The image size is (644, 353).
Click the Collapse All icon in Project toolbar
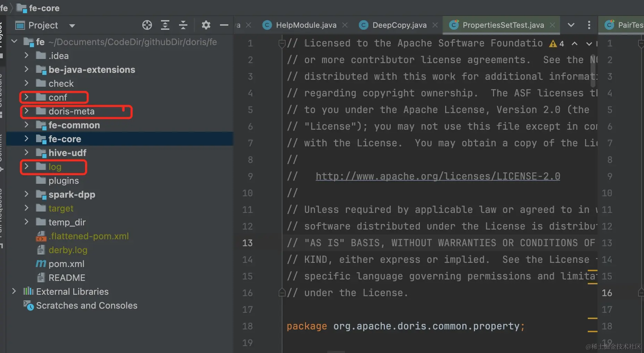[x=183, y=25]
